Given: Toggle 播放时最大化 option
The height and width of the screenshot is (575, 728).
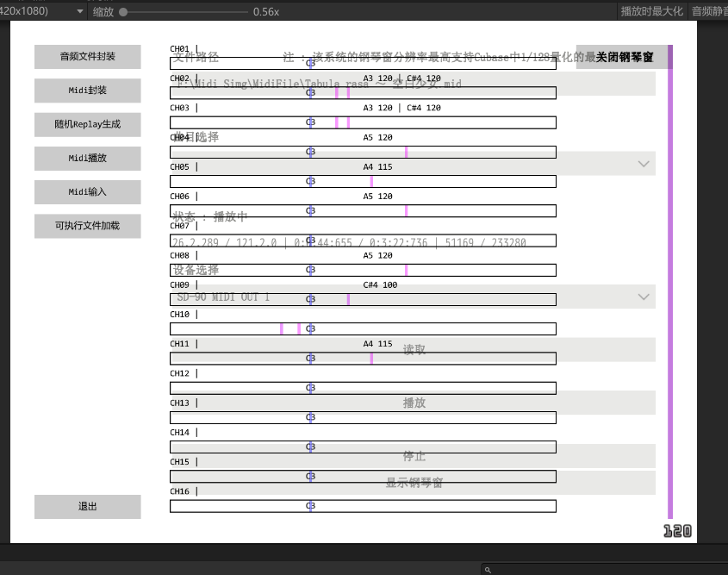Looking at the screenshot, I should pyautogui.click(x=651, y=11).
